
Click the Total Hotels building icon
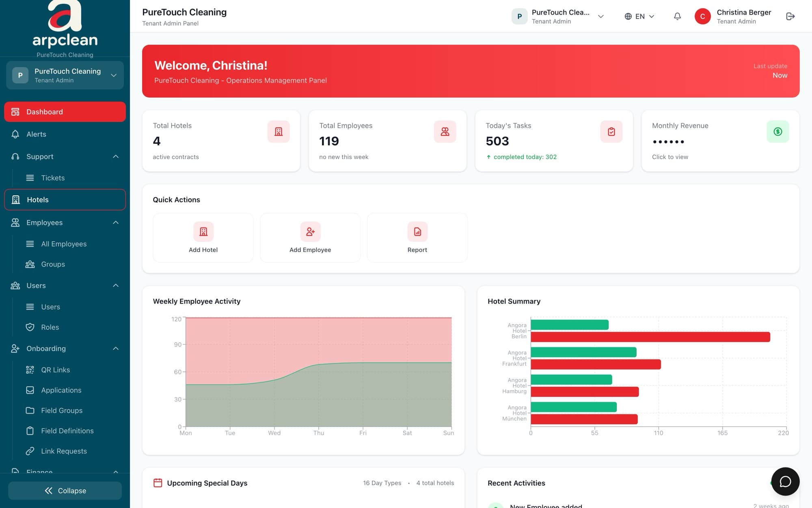279,131
